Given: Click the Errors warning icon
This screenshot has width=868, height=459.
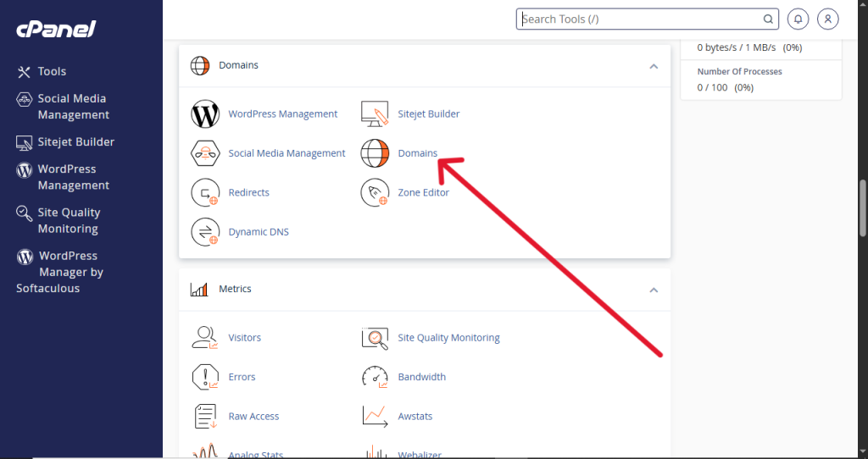Looking at the screenshot, I should [x=205, y=377].
